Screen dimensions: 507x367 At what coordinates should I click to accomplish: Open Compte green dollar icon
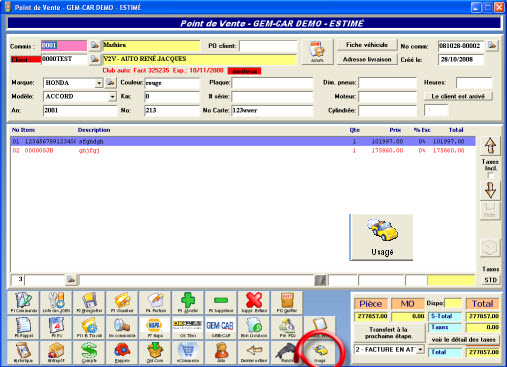point(89,352)
